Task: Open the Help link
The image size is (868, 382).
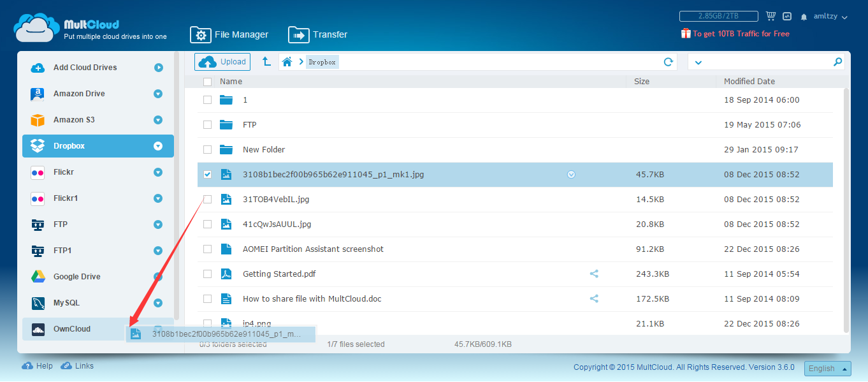Action: [x=38, y=366]
